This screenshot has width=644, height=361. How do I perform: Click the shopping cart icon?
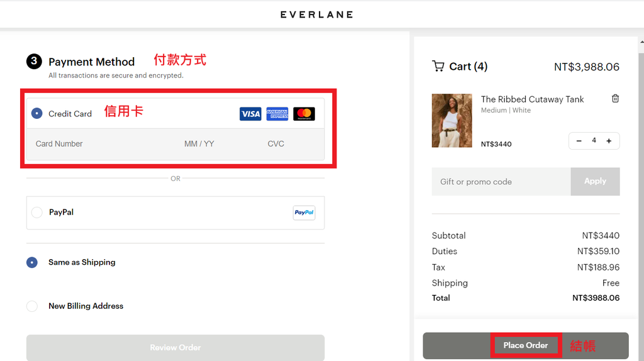point(438,66)
